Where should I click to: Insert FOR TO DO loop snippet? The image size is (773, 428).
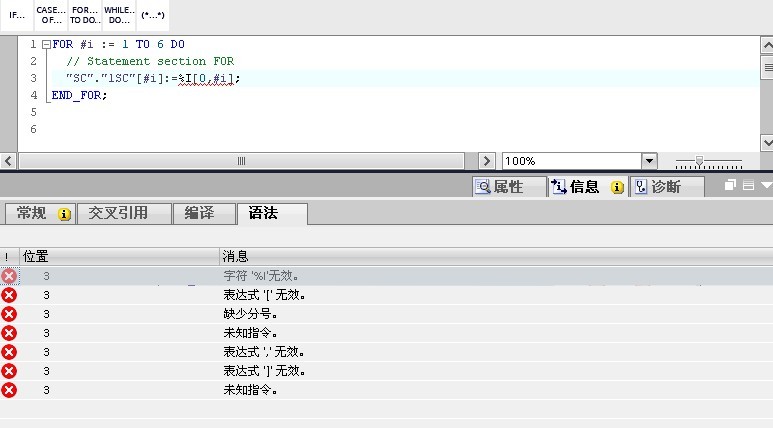point(85,15)
